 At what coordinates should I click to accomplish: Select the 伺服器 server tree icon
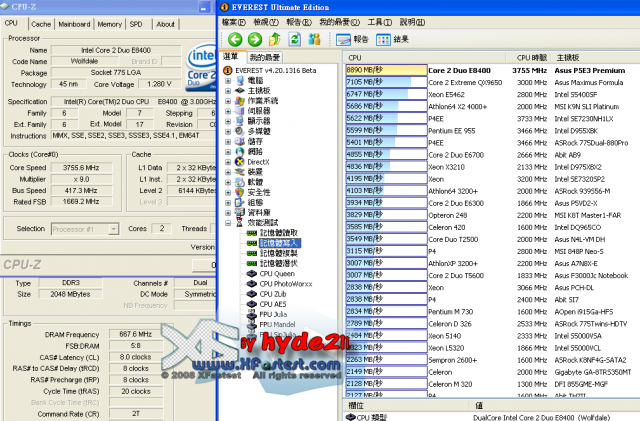(x=240, y=111)
